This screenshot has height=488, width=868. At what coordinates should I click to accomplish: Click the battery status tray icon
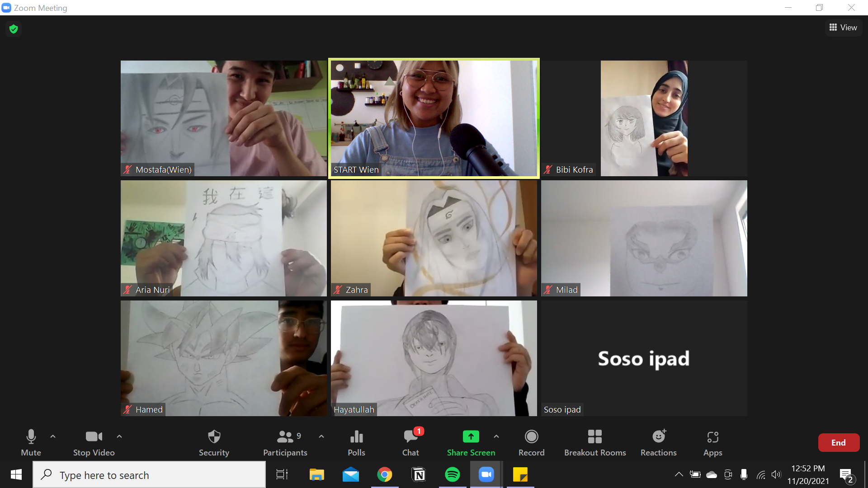tap(695, 475)
